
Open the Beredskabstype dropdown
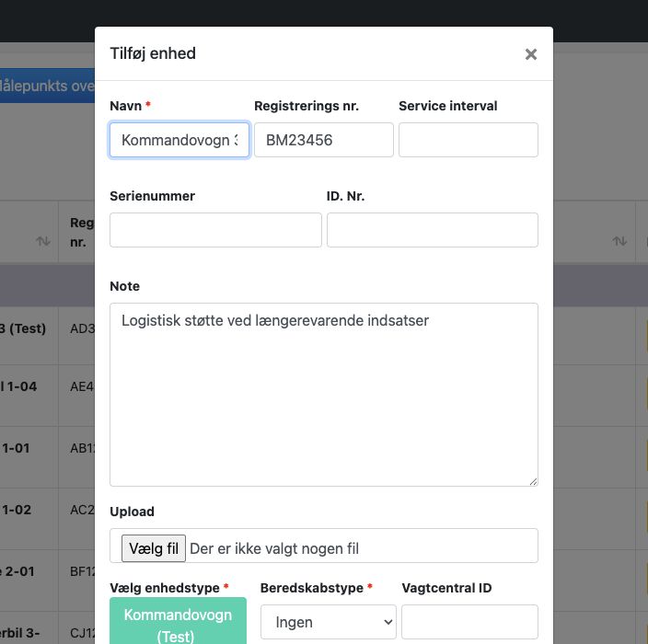point(328,622)
